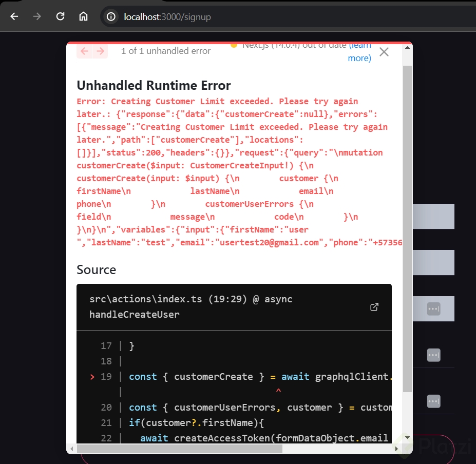The height and width of the screenshot is (464, 476).
Task: Click the '1 of 1 unhandled error' text
Action: click(x=166, y=51)
